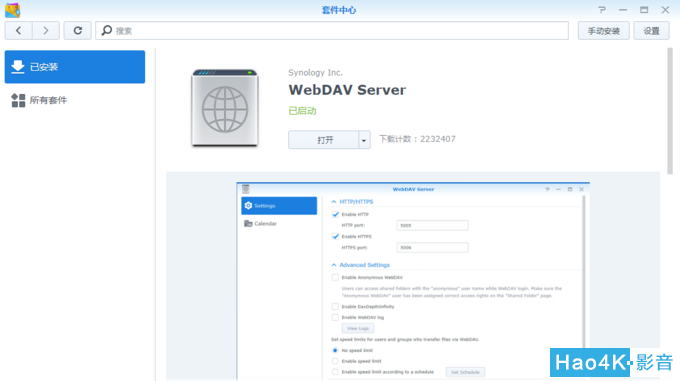Minimize the 套件中心 window
Viewport: 680px width, 381px height.
tap(623, 10)
